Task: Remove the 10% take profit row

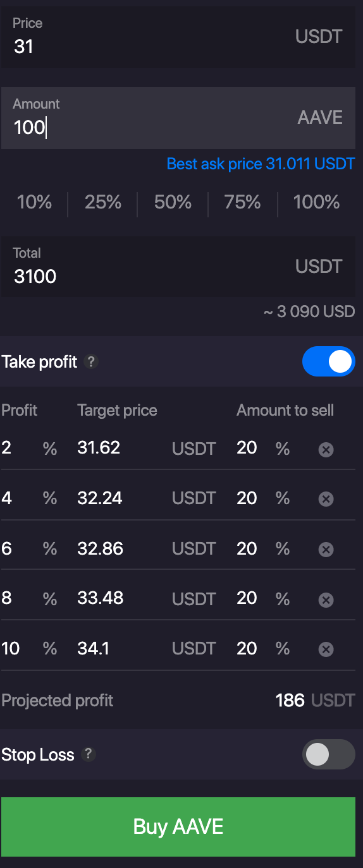Action: [326, 649]
